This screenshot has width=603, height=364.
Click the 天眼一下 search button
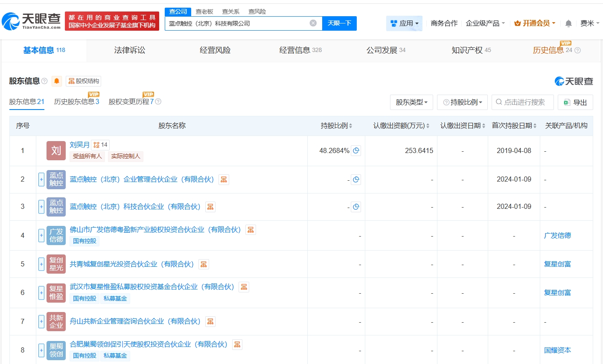click(339, 23)
